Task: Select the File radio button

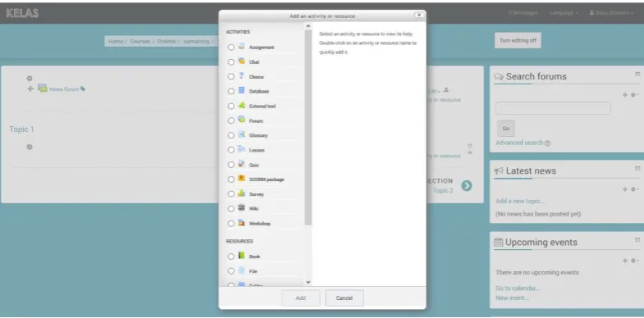Action: (231, 271)
